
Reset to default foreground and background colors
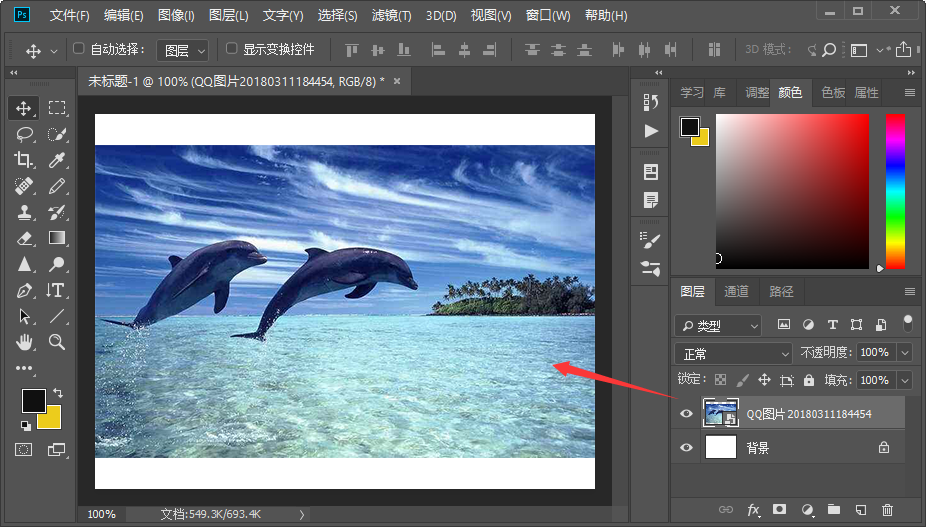point(26,425)
